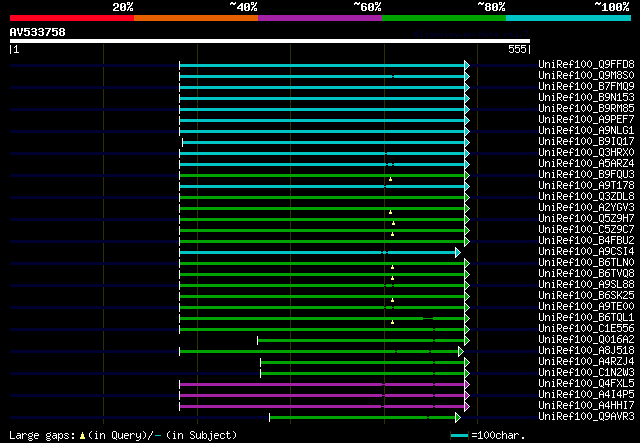This screenshot has height=443, width=640.
Task: Click the cyan arrowhead ending the Q9FFD8 alignment
Action: pyautogui.click(x=467, y=65)
